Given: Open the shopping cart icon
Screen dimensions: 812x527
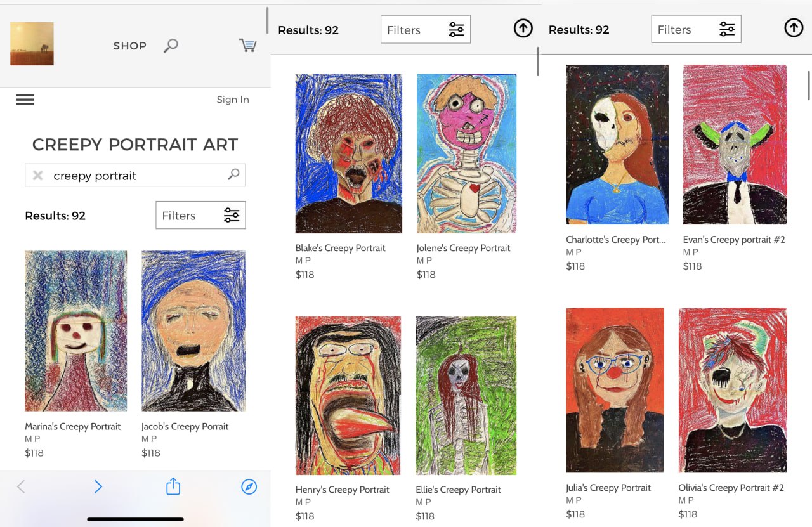Looking at the screenshot, I should 247,46.
